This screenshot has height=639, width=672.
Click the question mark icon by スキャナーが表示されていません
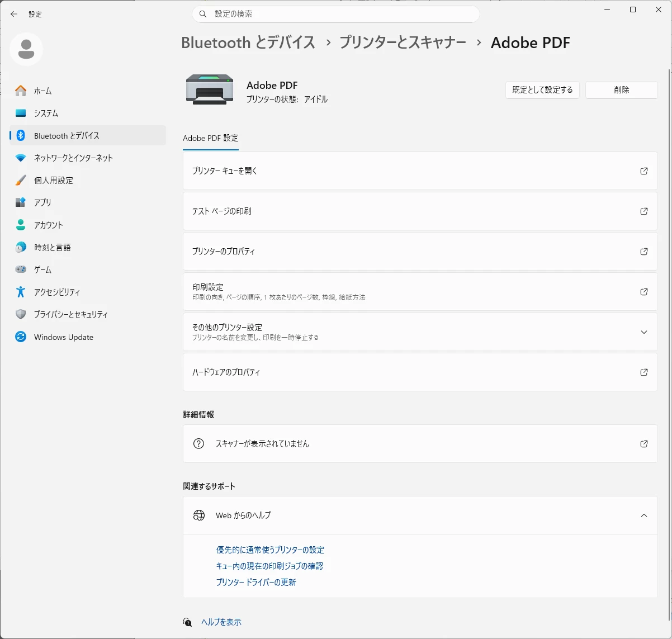tap(198, 444)
